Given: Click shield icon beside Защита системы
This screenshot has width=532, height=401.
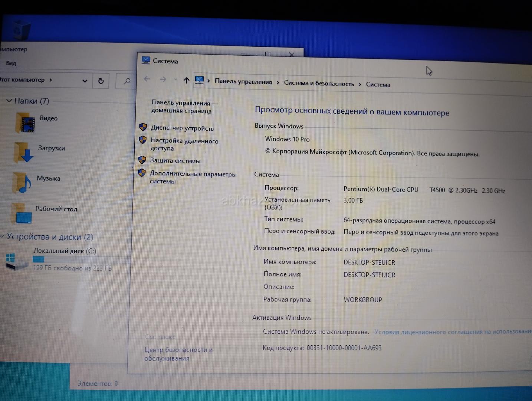Looking at the screenshot, I should (x=142, y=160).
